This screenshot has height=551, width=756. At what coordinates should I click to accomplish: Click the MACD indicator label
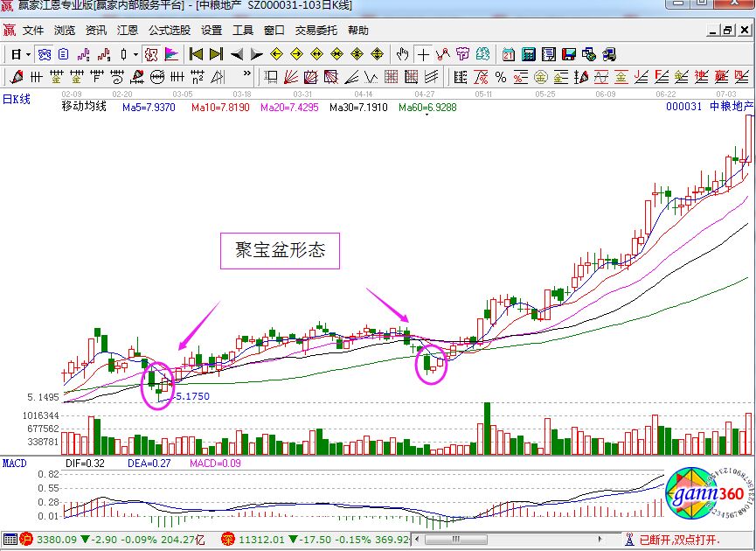[16, 462]
